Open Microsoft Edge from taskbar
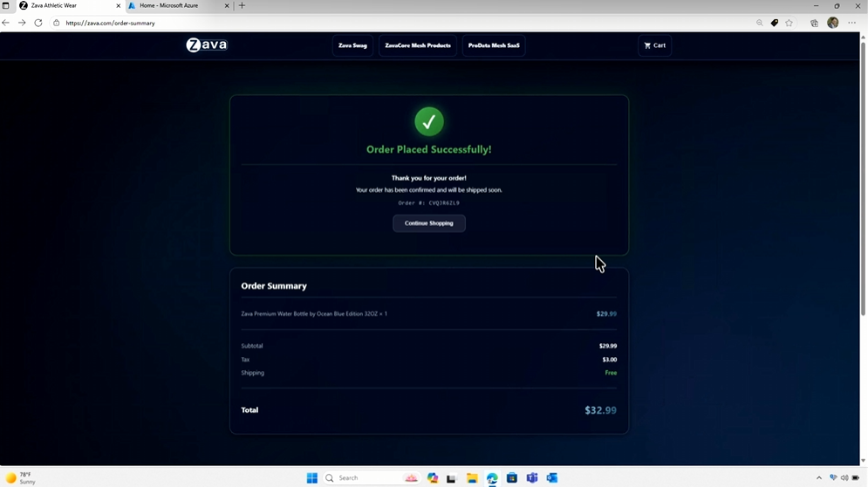Viewport: 868px width, 487px height. pos(491,477)
